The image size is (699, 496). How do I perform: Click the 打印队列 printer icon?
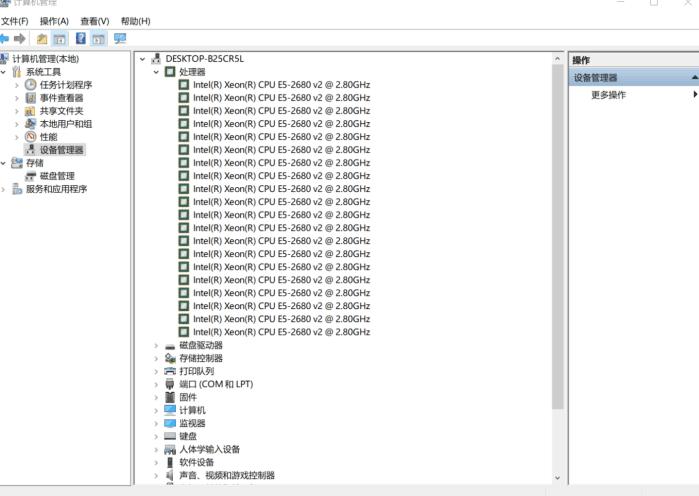point(170,371)
